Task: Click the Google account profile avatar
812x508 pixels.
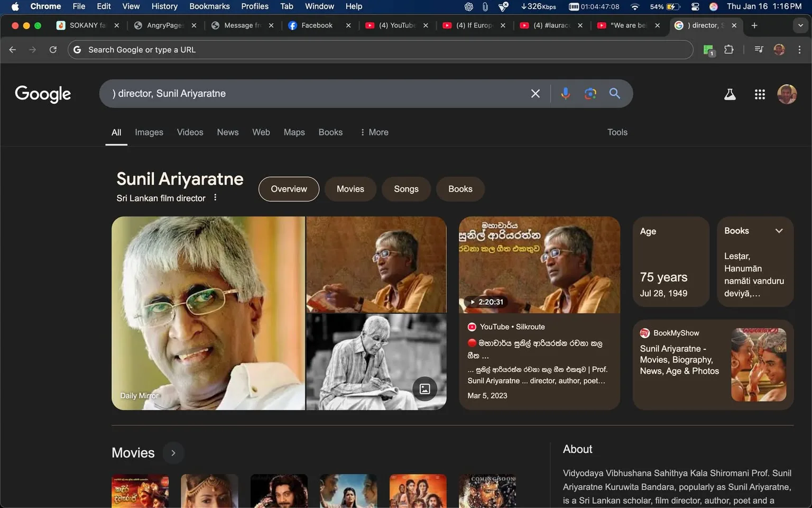Action: coord(787,94)
